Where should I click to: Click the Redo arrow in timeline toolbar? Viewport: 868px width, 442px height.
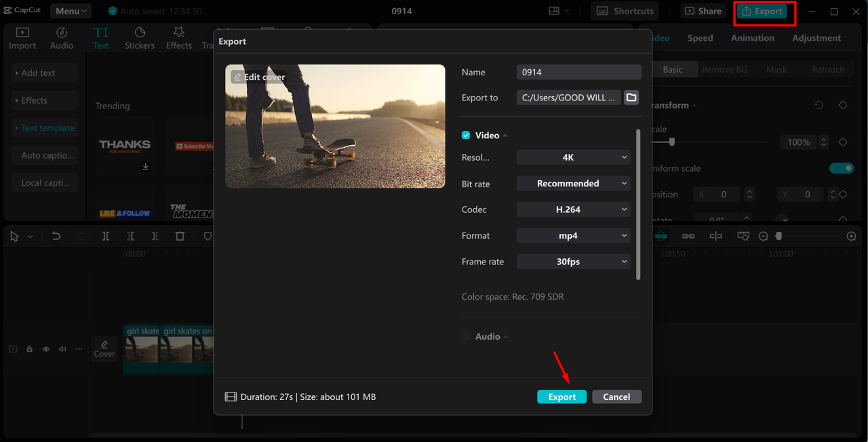[81, 236]
